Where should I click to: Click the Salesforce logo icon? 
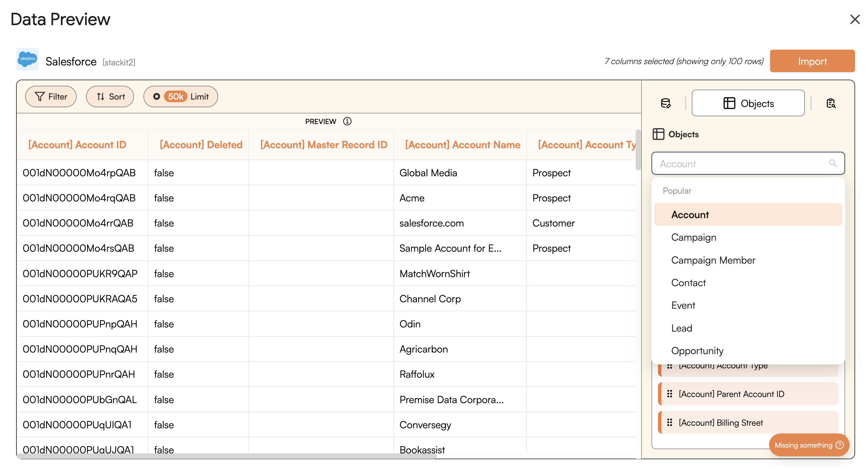click(x=27, y=59)
